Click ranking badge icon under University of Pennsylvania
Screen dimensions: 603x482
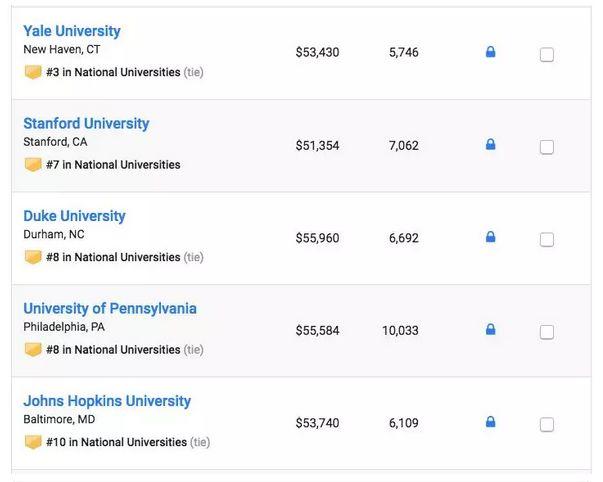point(33,350)
